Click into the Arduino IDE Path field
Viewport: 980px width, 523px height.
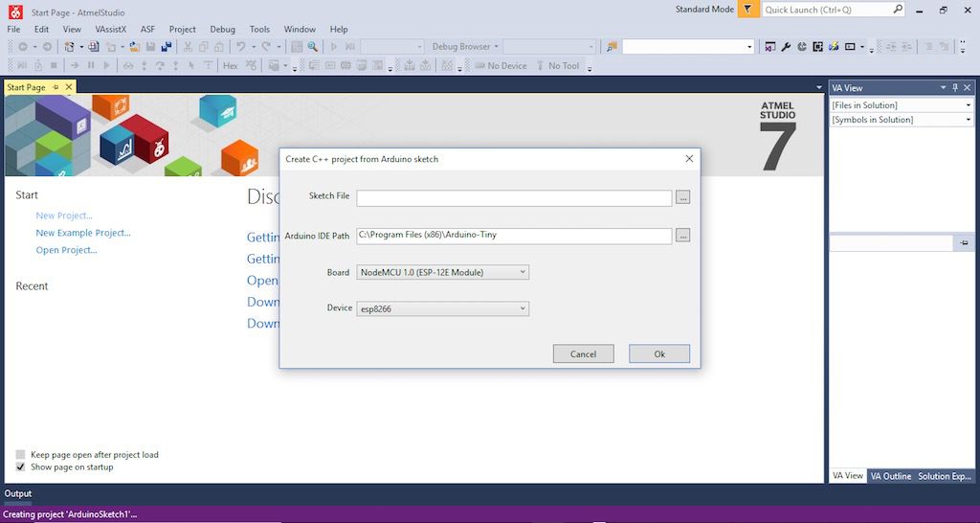click(514, 236)
